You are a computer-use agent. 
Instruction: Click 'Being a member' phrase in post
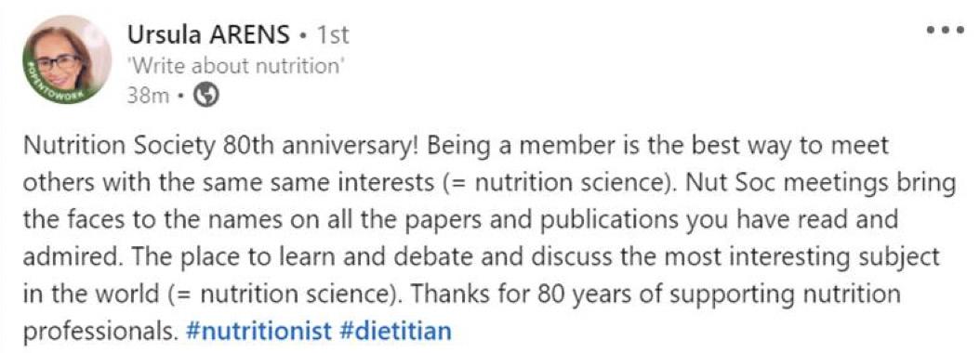(518, 146)
